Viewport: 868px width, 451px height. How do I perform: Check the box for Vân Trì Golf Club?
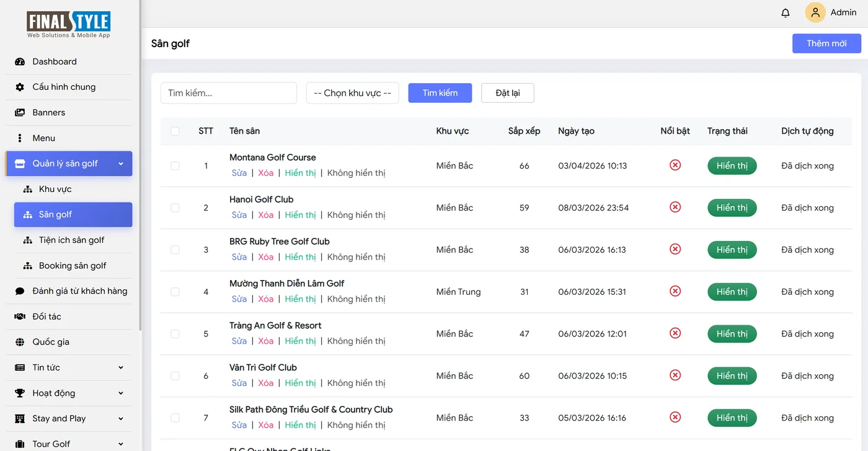pos(175,376)
